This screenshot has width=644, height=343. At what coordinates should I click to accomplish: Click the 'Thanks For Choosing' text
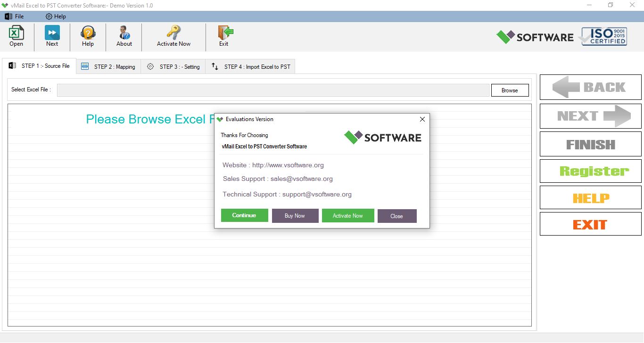pos(244,135)
